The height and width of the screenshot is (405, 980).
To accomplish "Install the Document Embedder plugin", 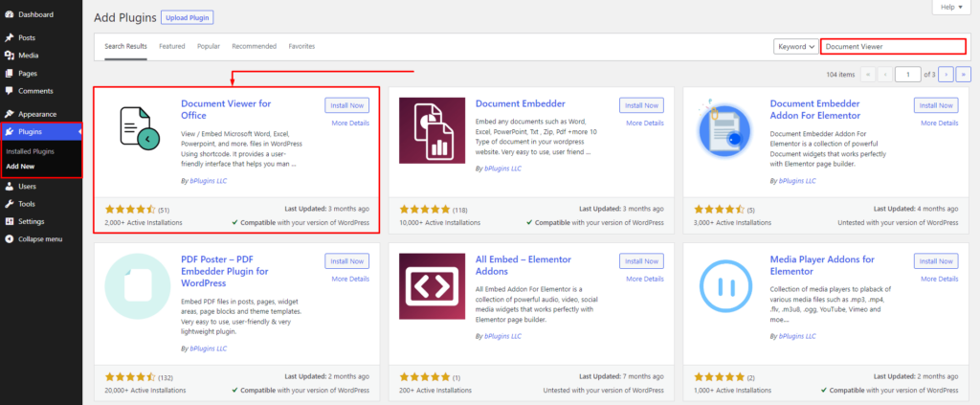I will (641, 105).
